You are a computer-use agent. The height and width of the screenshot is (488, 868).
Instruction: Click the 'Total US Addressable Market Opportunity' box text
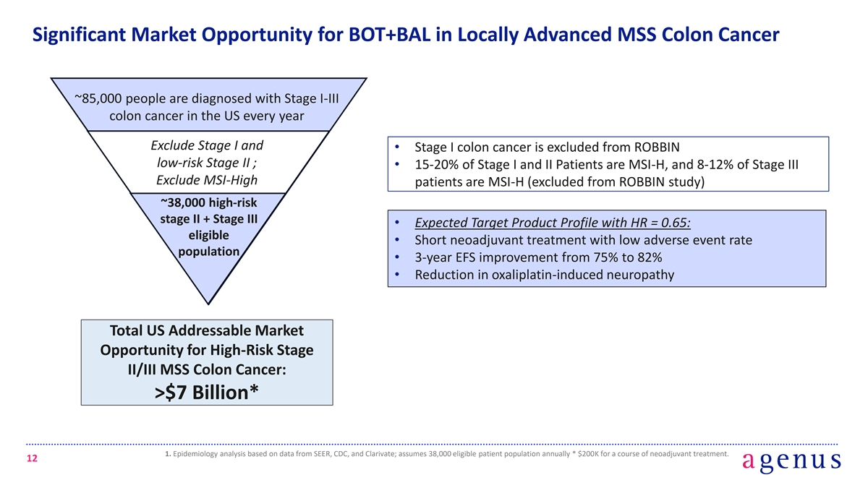pyautogui.click(x=207, y=351)
